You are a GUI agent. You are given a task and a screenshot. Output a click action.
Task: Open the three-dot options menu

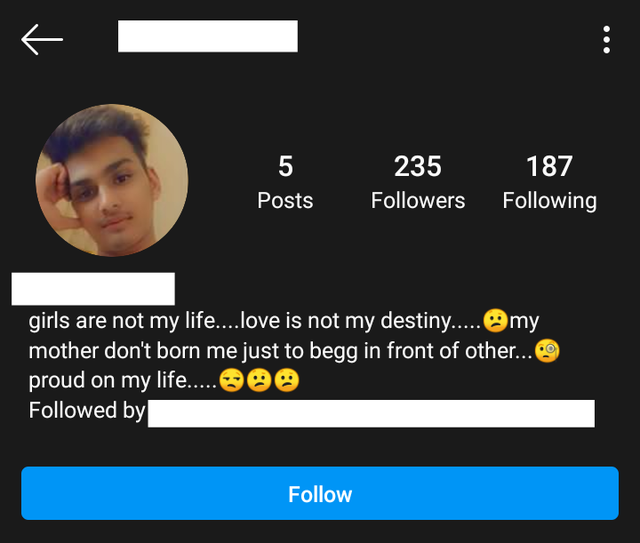(x=607, y=40)
